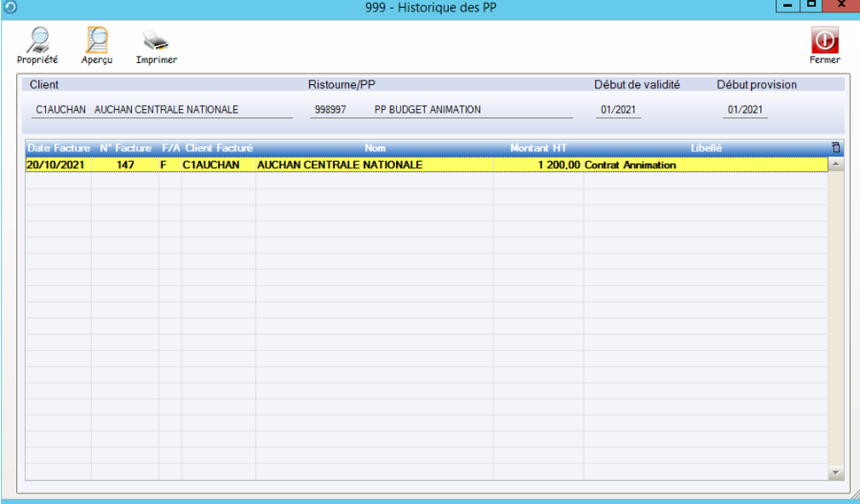Viewport: 860px width, 504px height.
Task: Open the Propriété tool
Action: coord(37,45)
